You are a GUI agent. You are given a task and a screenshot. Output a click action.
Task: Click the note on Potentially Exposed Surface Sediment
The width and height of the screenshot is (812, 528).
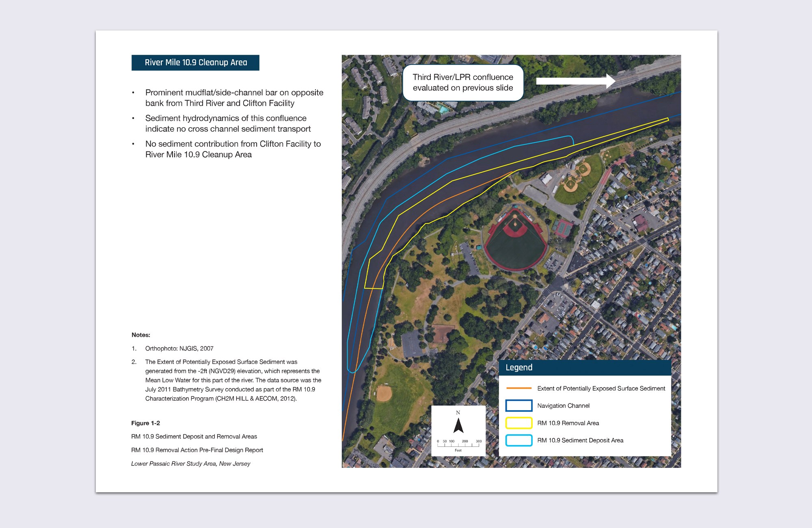(233, 380)
